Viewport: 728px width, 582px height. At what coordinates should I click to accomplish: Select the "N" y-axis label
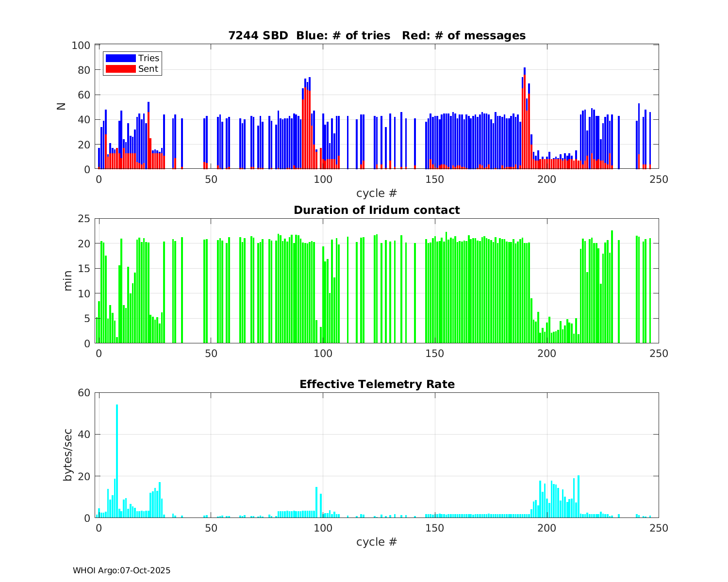(62, 107)
